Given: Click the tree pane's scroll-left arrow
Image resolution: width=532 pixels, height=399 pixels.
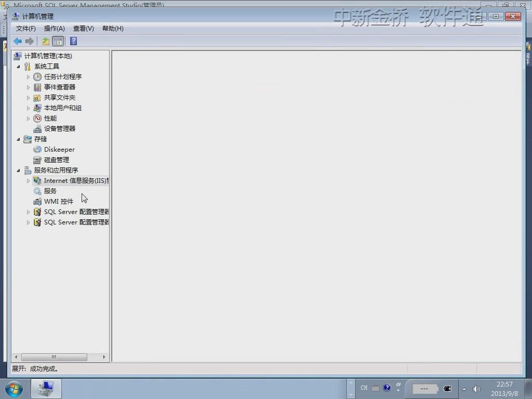Looking at the screenshot, I should coord(16,357).
